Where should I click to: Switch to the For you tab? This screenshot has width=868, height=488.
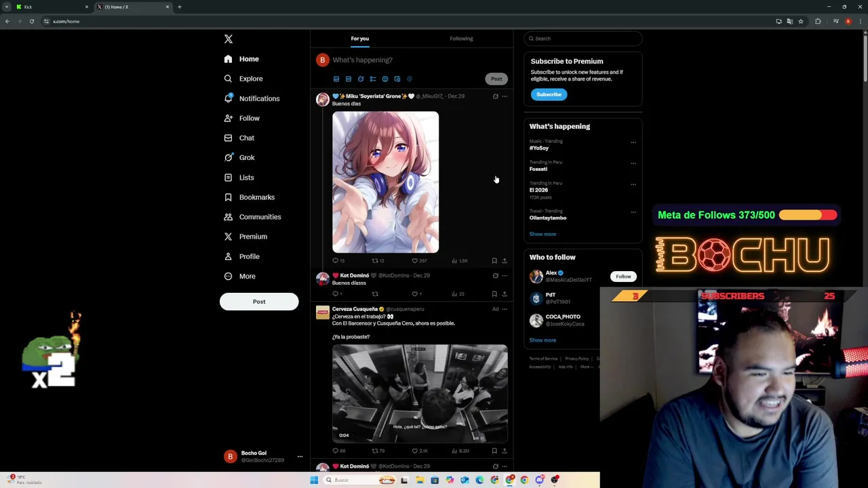pos(360,39)
